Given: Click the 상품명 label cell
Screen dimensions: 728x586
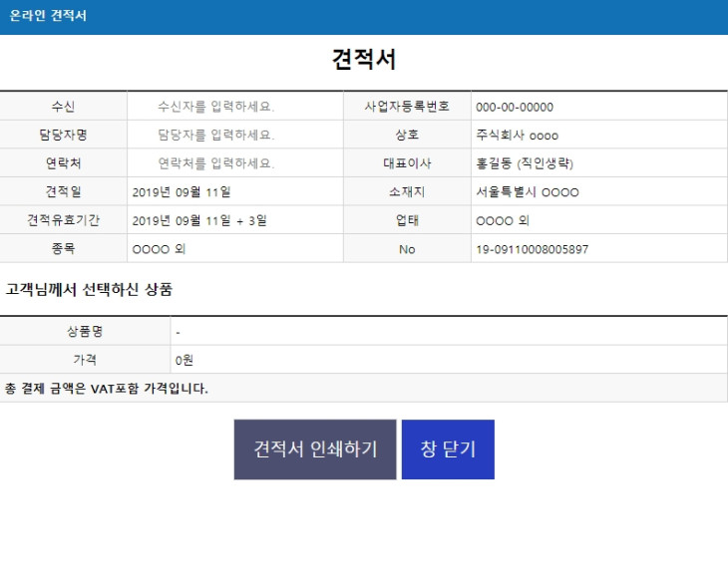Looking at the screenshot, I should (x=85, y=331).
